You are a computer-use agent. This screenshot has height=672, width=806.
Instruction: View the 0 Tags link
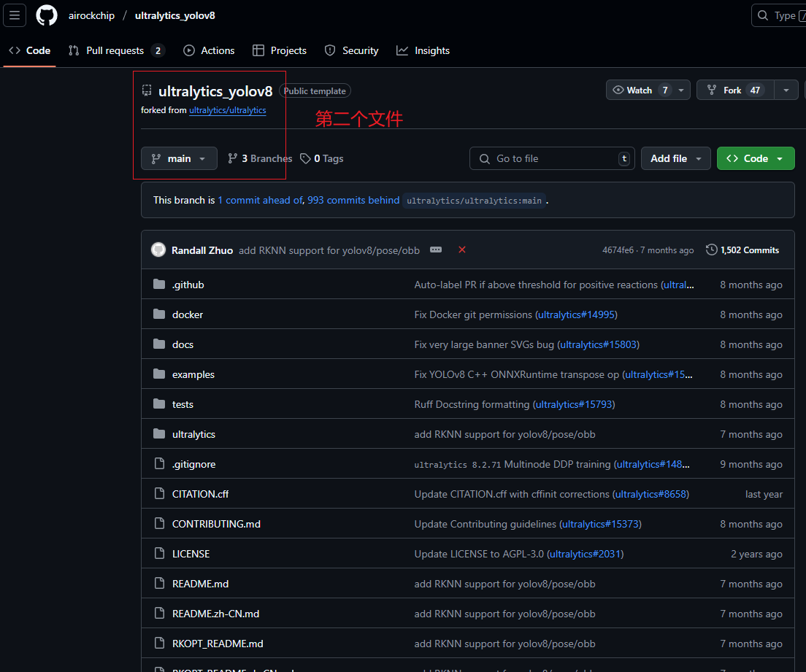point(322,159)
